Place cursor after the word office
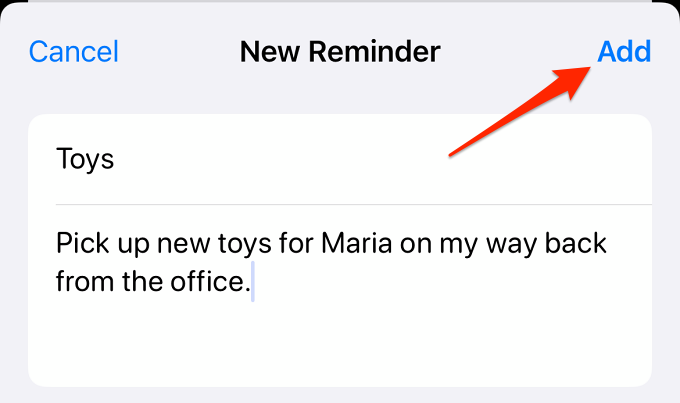The height and width of the screenshot is (403, 680). coord(251,281)
